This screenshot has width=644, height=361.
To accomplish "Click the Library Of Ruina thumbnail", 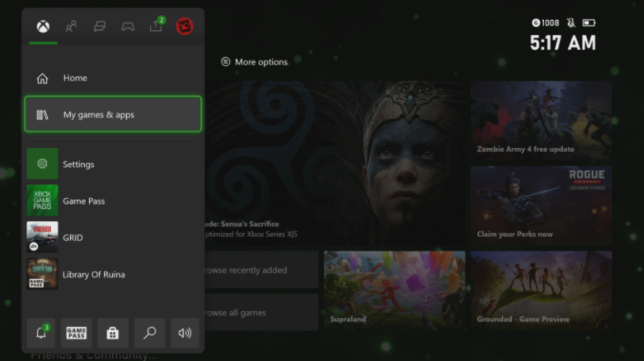I will (42, 274).
